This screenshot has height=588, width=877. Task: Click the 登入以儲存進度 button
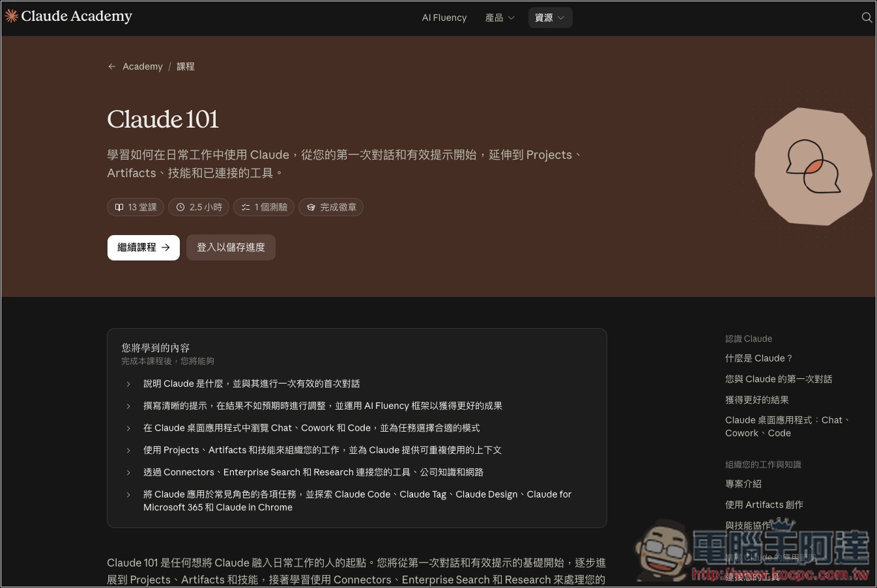click(231, 247)
